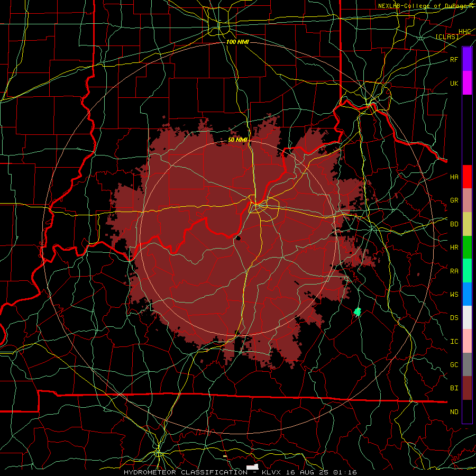The height and width of the screenshot is (476, 476).
Task: Click the UK legend label
Action: pyautogui.click(x=454, y=83)
